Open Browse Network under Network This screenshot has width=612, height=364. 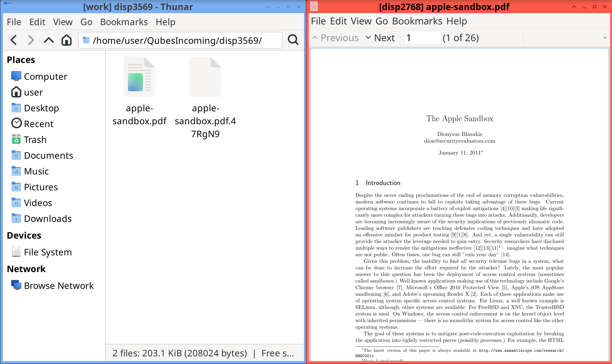pos(59,285)
